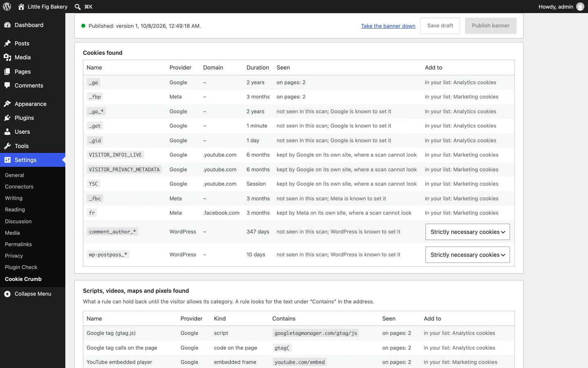The width and height of the screenshot is (588, 368).
Task: Click the WordPress logo icon
Action: pos(7,7)
